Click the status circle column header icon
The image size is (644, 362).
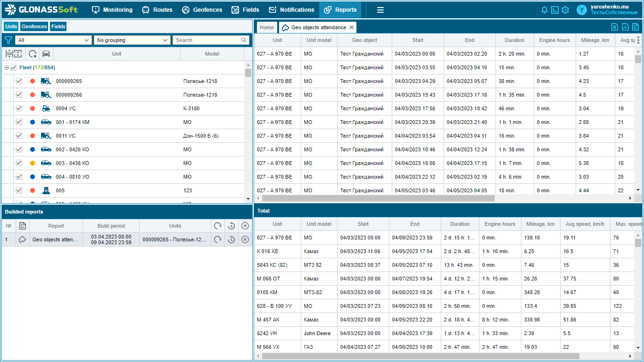33,54
